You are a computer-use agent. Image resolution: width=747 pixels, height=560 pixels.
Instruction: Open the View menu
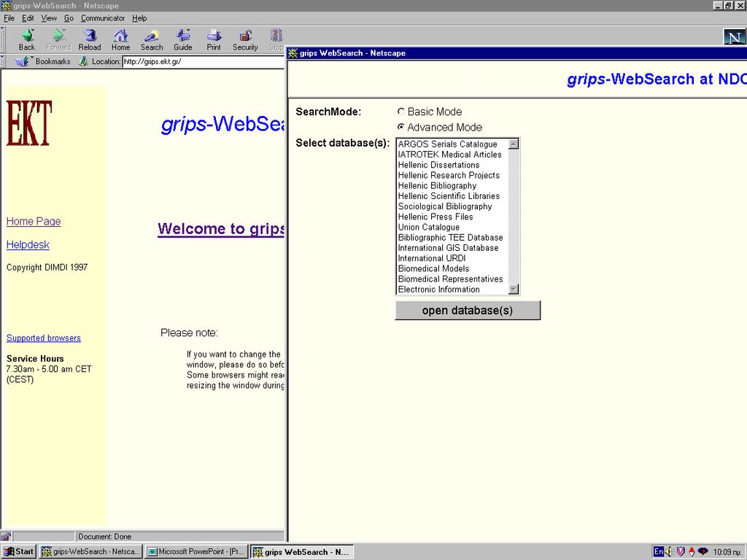click(49, 18)
